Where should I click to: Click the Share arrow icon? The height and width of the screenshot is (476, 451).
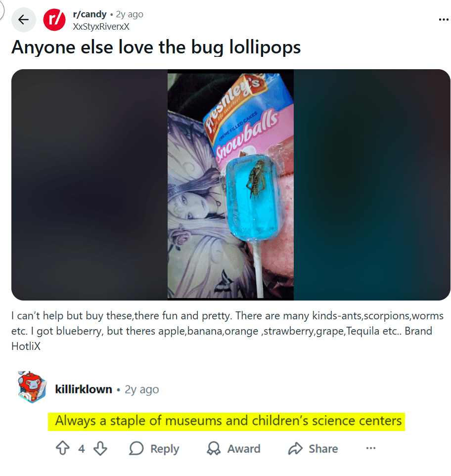click(295, 448)
